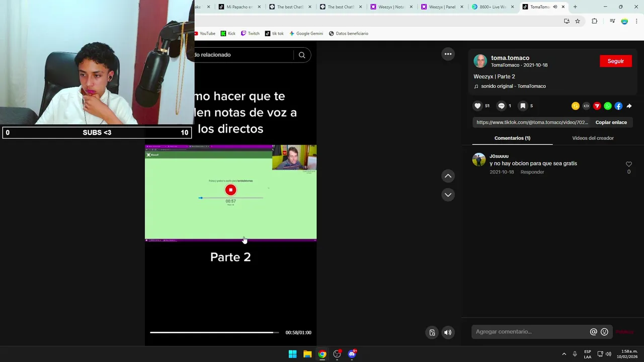Open File Explorer from the taskbar

point(307,354)
